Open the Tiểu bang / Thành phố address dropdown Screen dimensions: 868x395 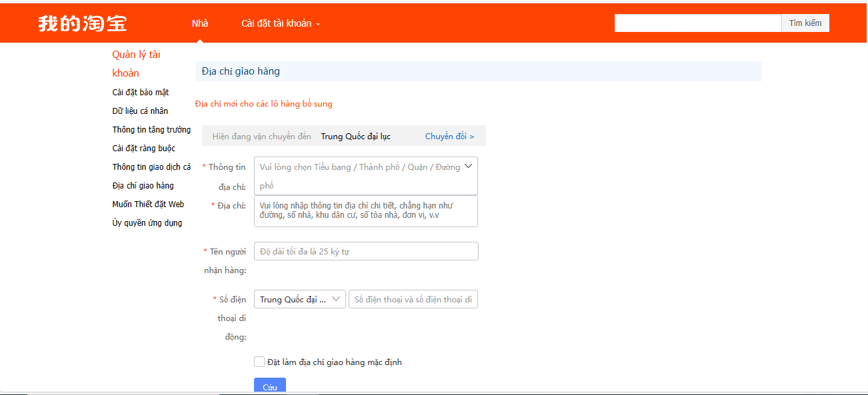366,176
